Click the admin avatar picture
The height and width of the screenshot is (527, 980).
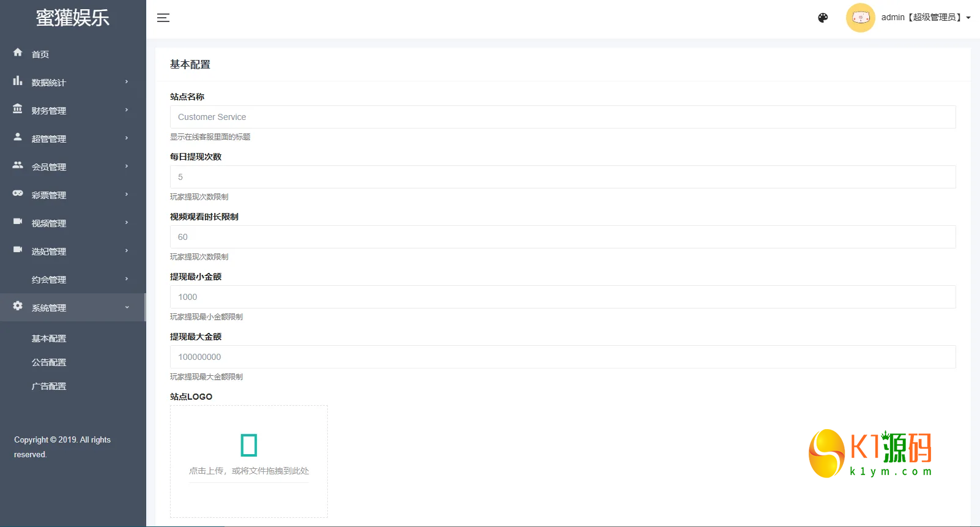(x=861, y=18)
